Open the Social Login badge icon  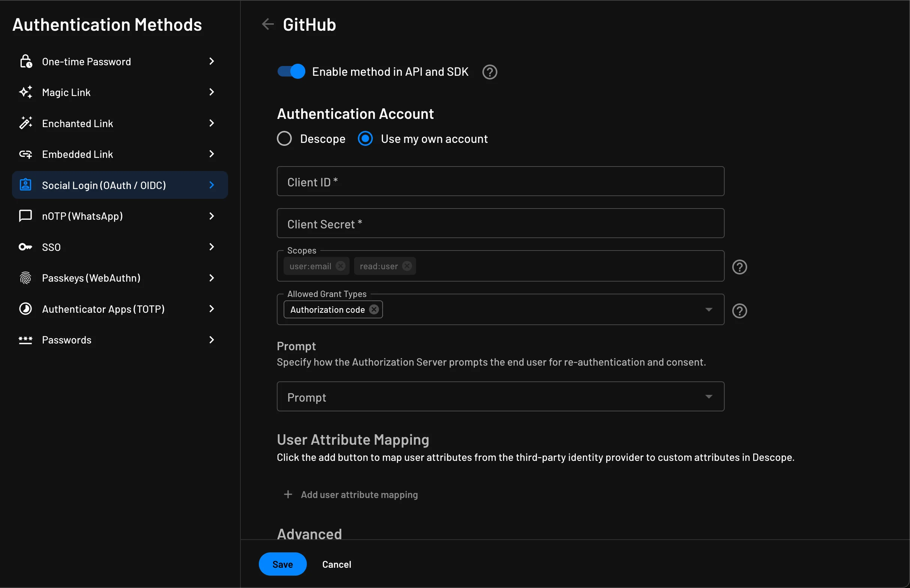pyautogui.click(x=25, y=185)
